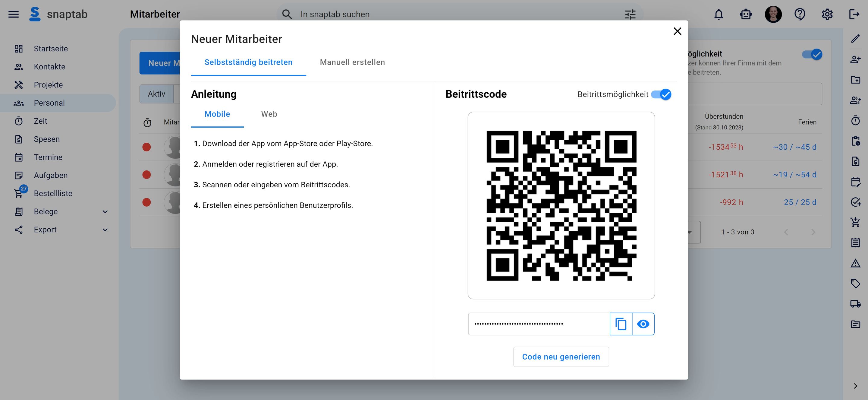The height and width of the screenshot is (400, 868).
Task: Click the overtime value -1534 h
Action: point(725,147)
